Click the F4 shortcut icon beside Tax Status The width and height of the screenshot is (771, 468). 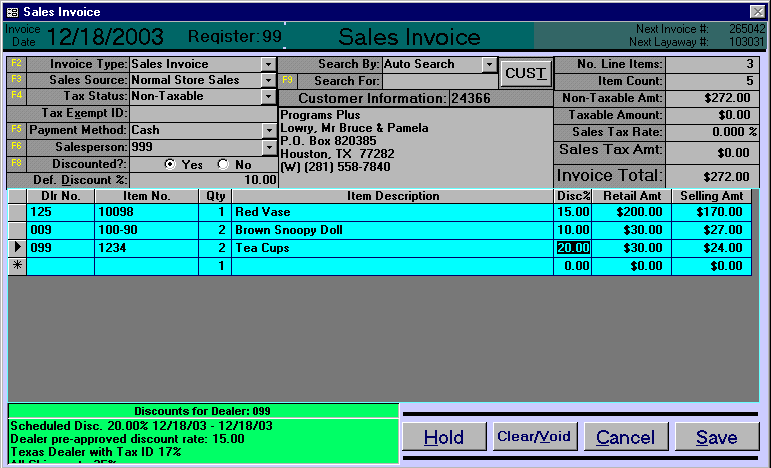coord(15,97)
